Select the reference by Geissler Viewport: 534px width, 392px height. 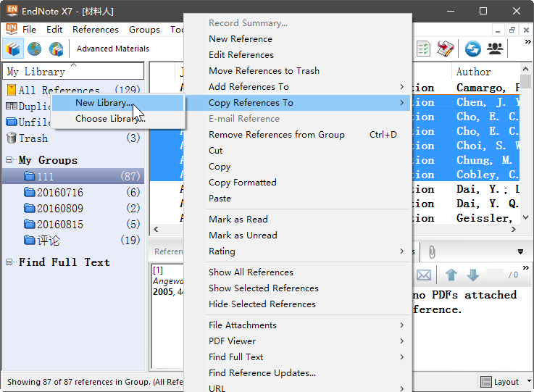483,218
